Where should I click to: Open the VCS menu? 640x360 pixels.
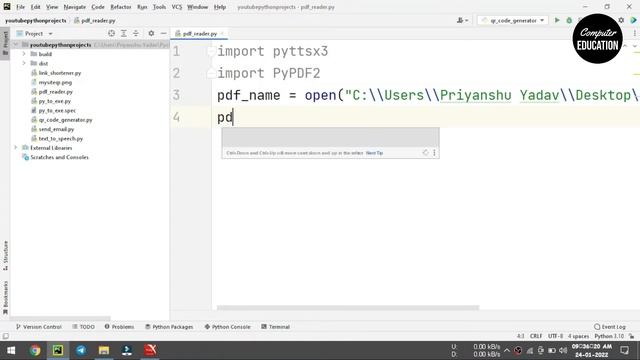(177, 7)
